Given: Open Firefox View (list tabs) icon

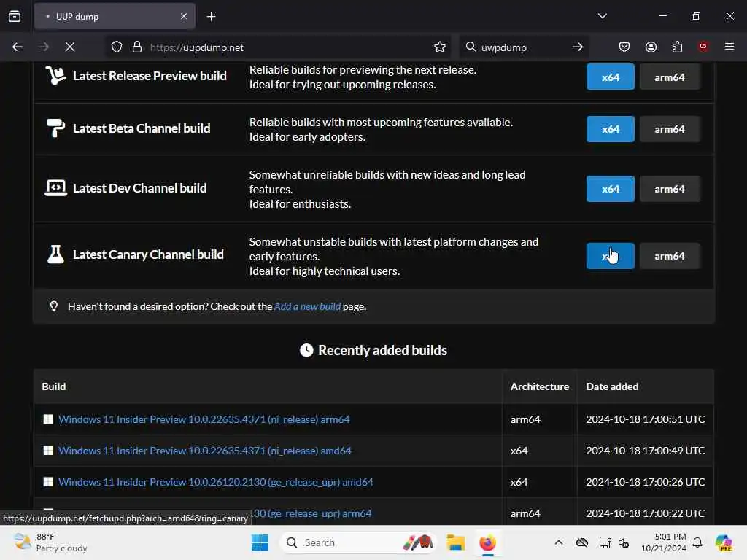Looking at the screenshot, I should click(x=15, y=17).
